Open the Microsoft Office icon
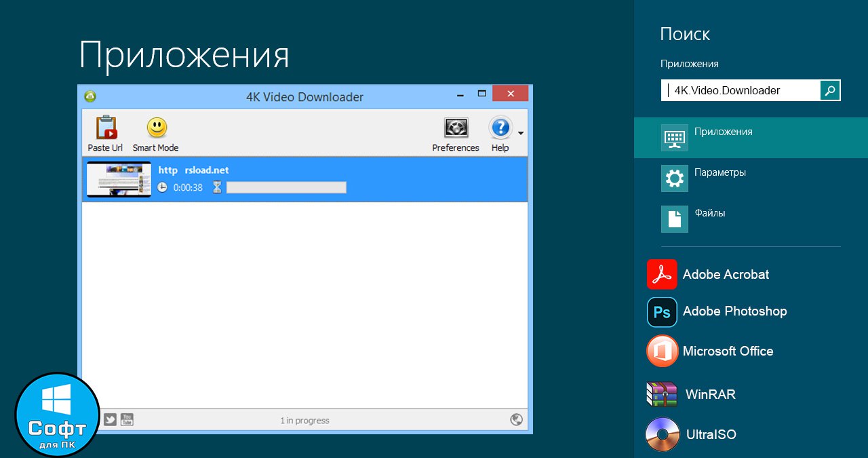 pos(662,351)
